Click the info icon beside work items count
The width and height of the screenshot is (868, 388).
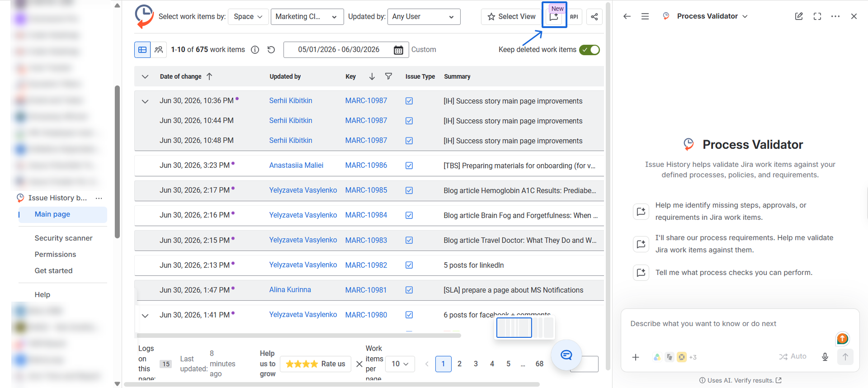click(x=255, y=50)
